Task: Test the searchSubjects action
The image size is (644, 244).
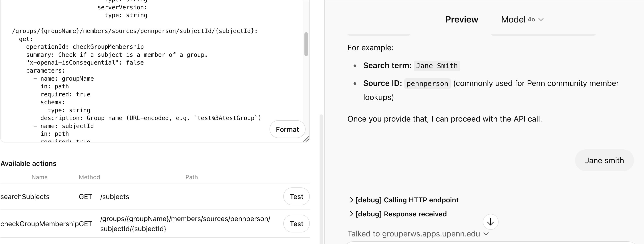Action: click(x=296, y=197)
